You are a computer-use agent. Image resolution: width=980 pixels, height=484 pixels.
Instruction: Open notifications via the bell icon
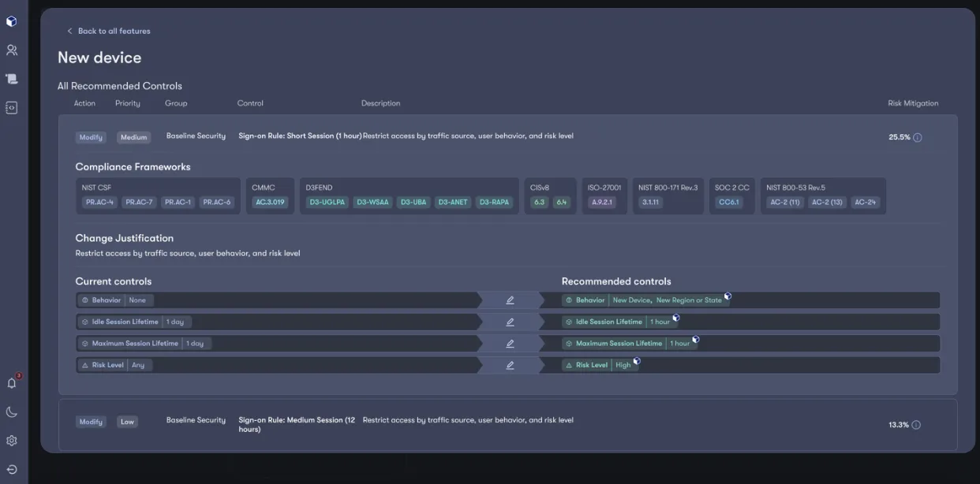click(11, 382)
